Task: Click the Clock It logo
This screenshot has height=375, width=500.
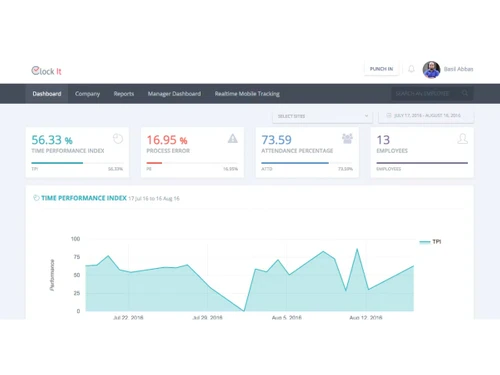Action: click(46, 71)
